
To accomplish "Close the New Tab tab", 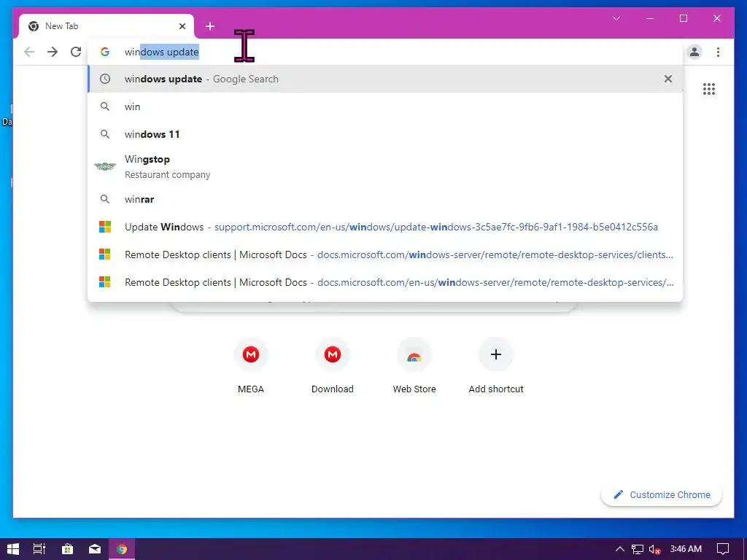I will (182, 26).
